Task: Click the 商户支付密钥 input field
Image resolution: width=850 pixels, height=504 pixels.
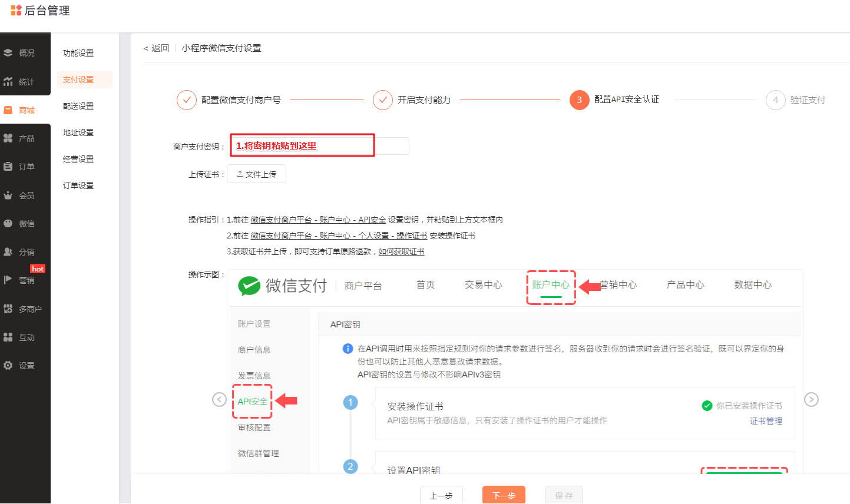Action: tap(319, 146)
